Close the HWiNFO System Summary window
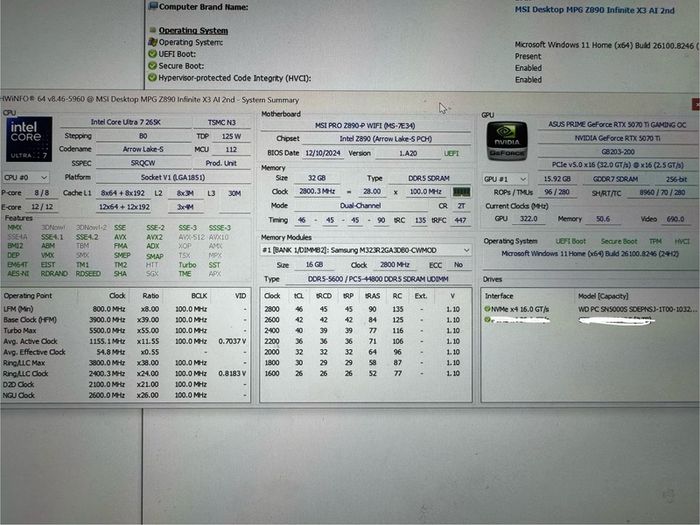The width and height of the screenshot is (700, 525). (x=696, y=104)
